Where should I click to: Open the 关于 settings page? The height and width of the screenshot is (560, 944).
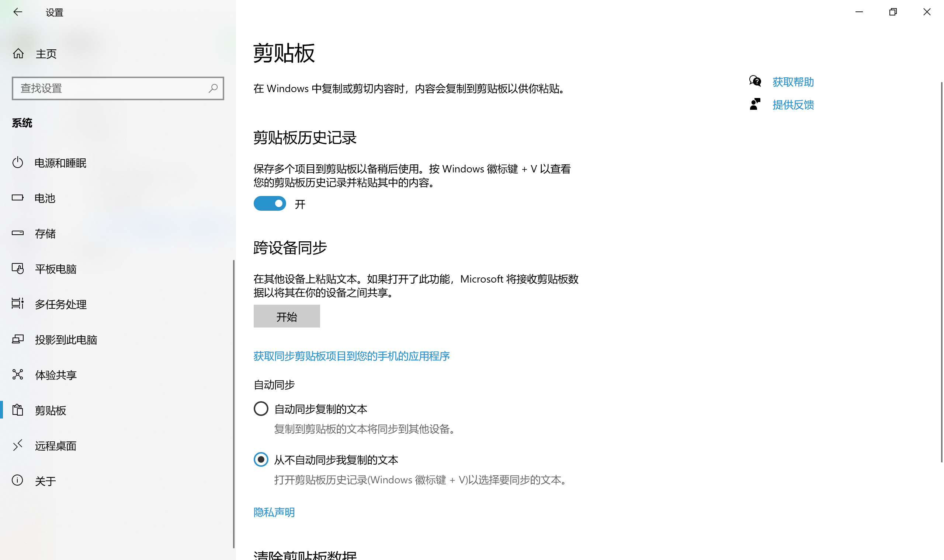point(45,481)
